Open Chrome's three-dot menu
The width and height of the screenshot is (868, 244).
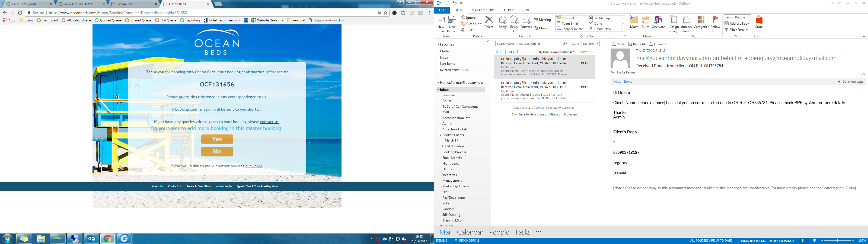pyautogui.click(x=429, y=13)
